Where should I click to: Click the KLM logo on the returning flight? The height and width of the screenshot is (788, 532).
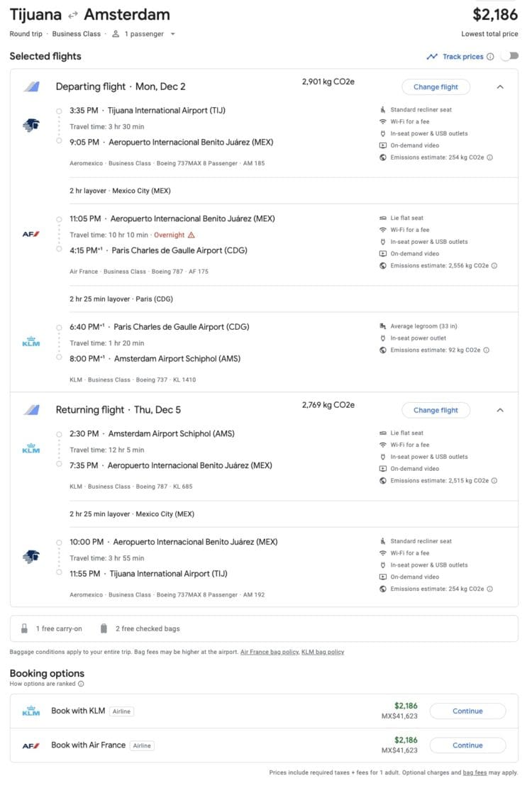tap(31, 448)
